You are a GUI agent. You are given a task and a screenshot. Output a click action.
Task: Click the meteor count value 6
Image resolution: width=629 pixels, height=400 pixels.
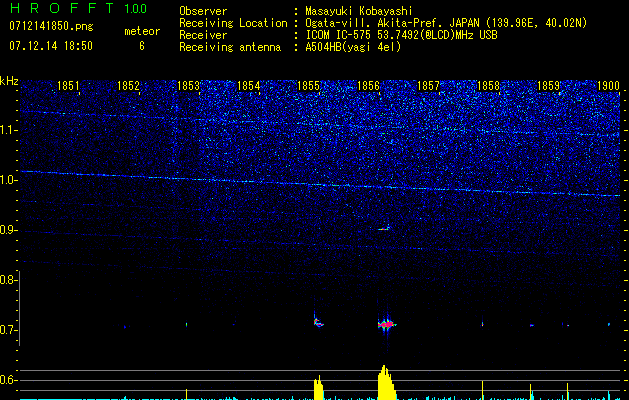[142, 46]
